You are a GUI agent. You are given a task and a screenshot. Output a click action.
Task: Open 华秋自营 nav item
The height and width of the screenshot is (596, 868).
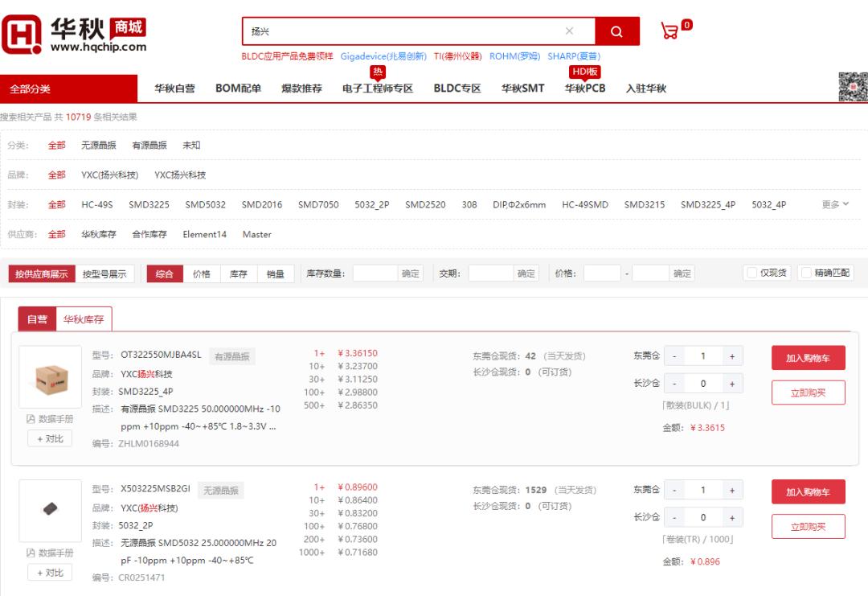(x=174, y=88)
